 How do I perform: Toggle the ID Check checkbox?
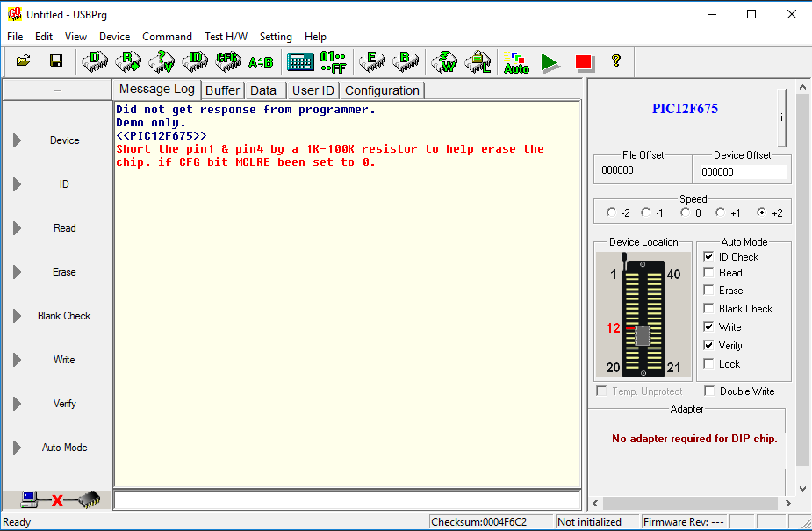708,256
